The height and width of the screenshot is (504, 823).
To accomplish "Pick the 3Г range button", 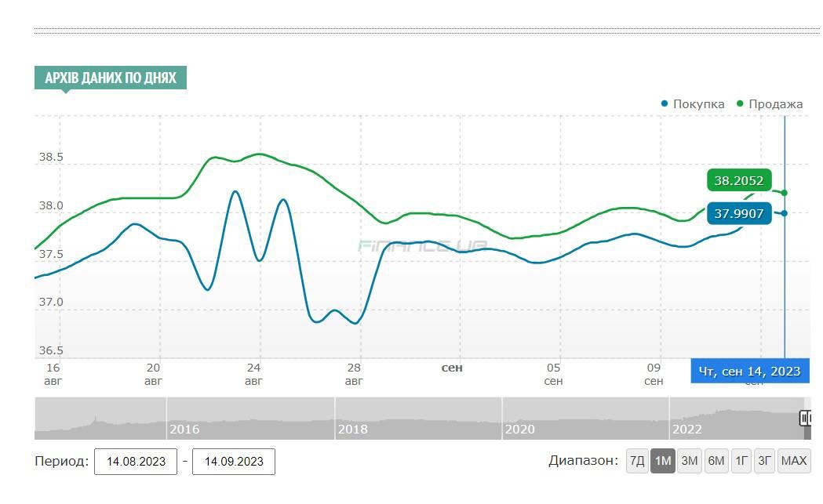I will [764, 461].
